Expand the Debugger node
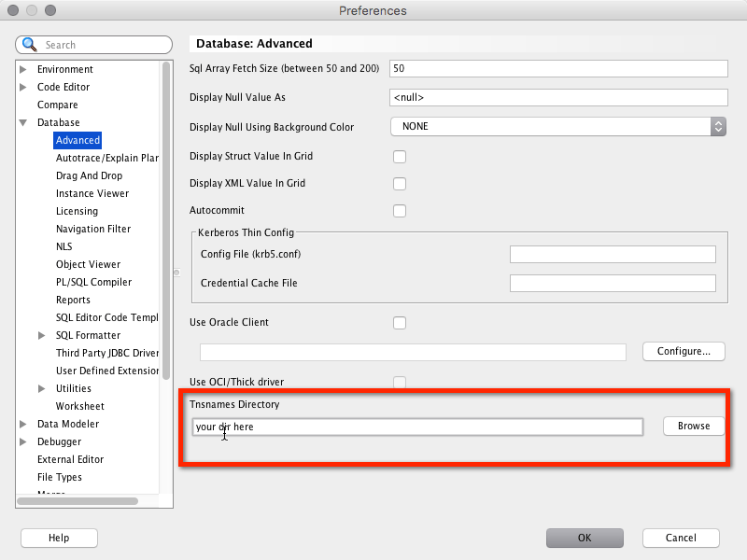 click(22, 441)
